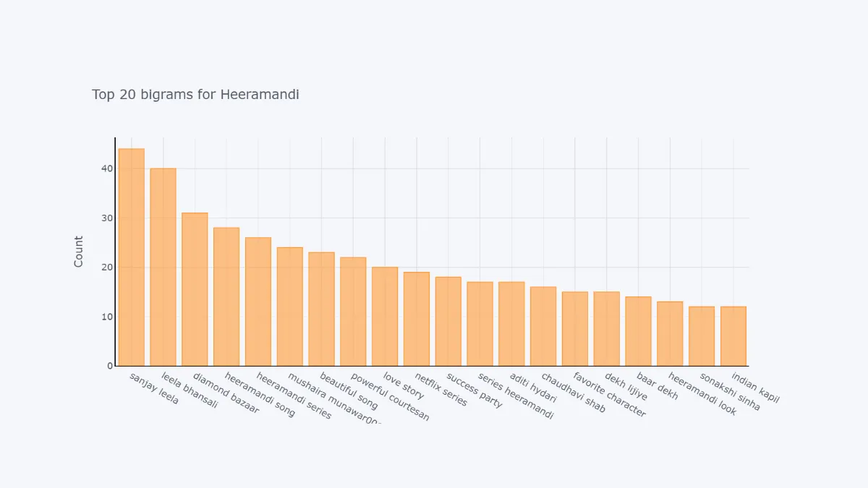This screenshot has height=488, width=868.
Task: Click the y-axis tick label 20
Action: coord(107,267)
